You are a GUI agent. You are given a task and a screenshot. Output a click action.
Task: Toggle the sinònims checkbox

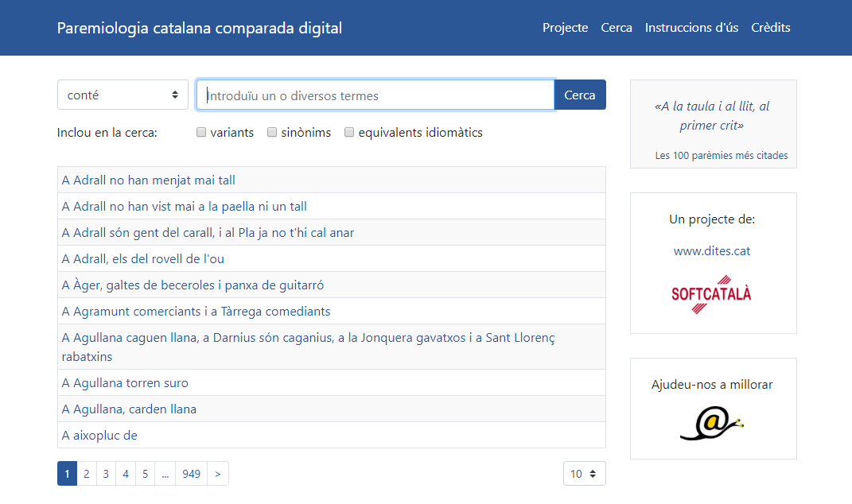[272, 133]
